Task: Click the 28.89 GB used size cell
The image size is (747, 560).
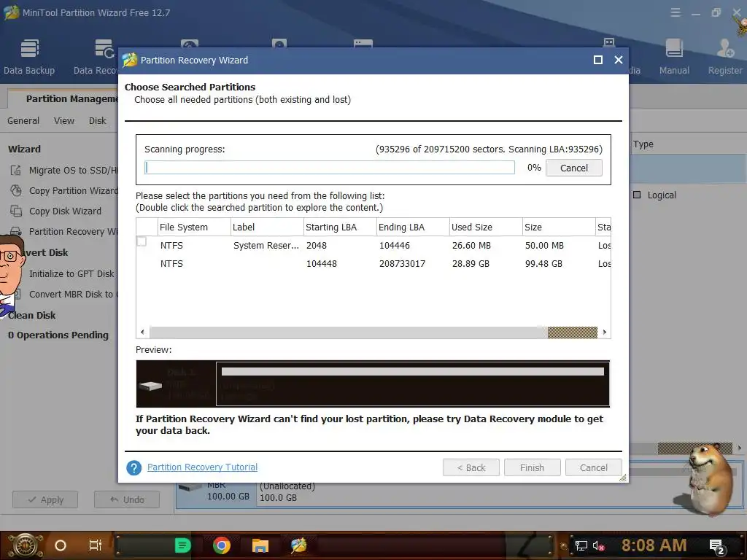Action: (x=471, y=264)
